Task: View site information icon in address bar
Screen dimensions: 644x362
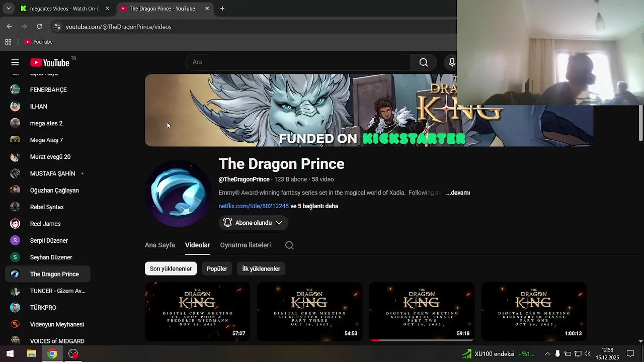Action: coord(57,27)
